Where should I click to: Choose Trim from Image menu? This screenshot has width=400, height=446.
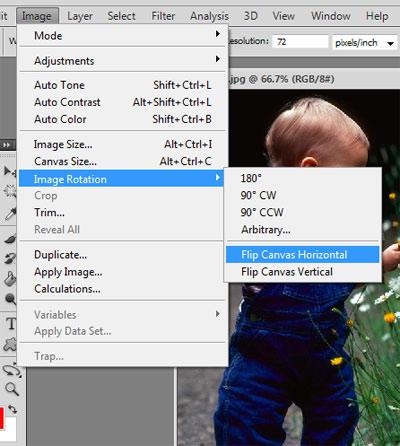(122, 212)
